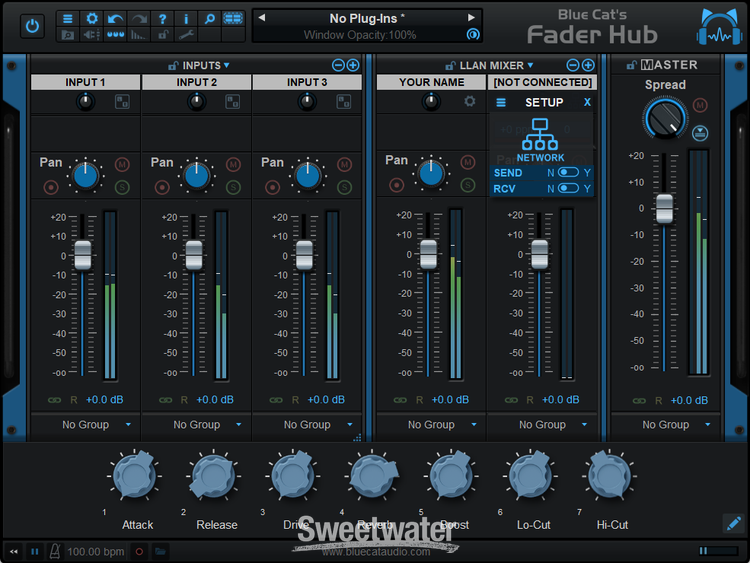Open the settings gear in toolbar
The width and height of the screenshot is (750, 563).
[x=92, y=18]
